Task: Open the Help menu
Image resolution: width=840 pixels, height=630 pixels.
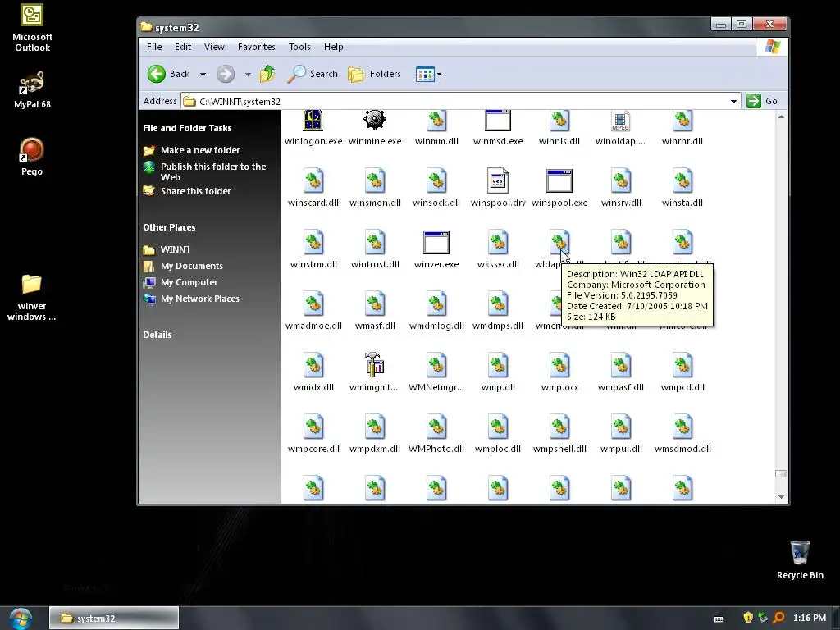Action: (333, 47)
